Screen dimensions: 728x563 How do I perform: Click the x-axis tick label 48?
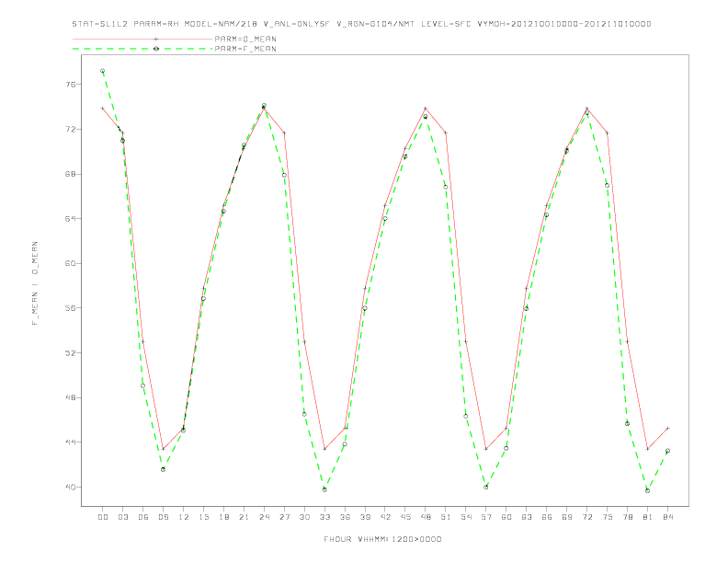pos(426,517)
